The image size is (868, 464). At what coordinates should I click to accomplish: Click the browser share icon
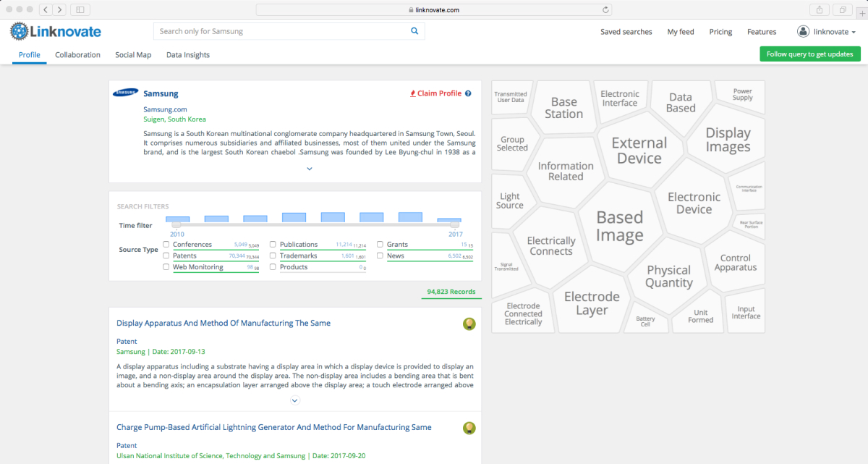click(x=820, y=10)
